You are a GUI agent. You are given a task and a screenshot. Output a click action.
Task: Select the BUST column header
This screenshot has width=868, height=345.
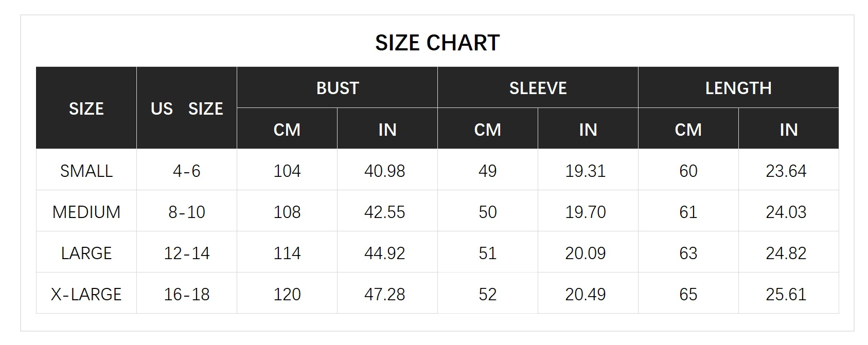337,88
